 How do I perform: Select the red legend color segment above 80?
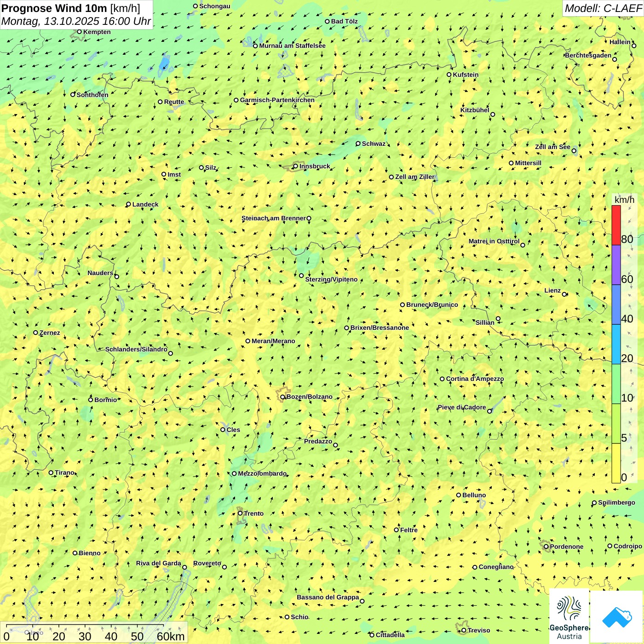tap(616, 225)
